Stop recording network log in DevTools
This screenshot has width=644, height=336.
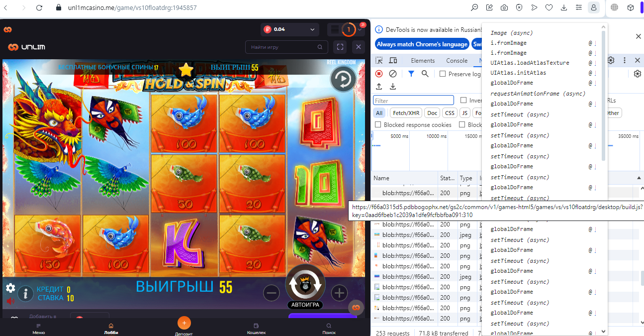379,74
